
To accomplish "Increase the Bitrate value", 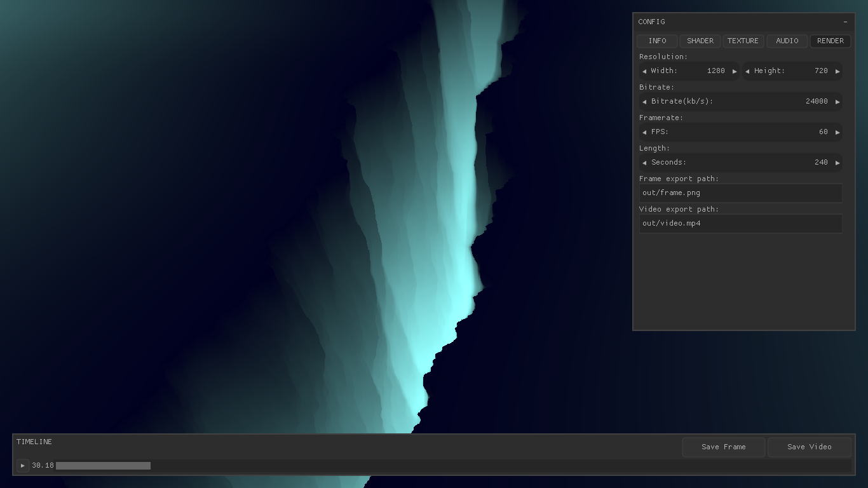I will click(837, 101).
